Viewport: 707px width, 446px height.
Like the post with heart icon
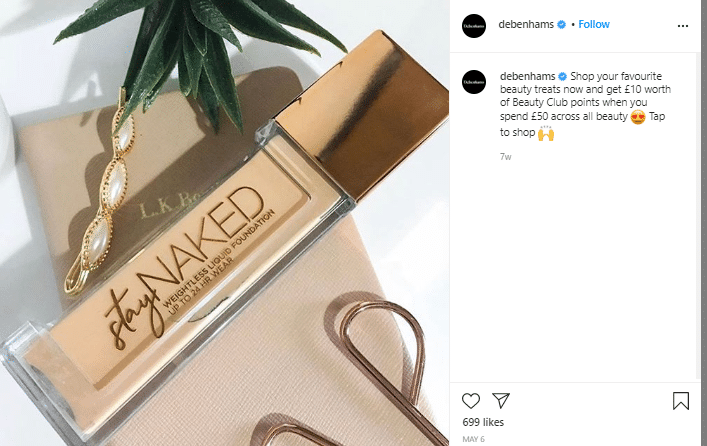(x=471, y=400)
